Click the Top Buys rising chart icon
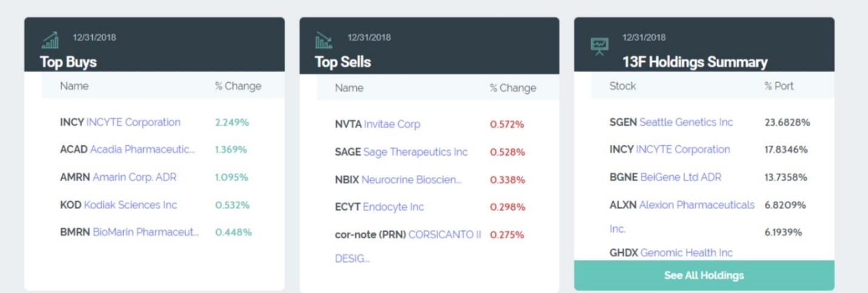 point(50,40)
